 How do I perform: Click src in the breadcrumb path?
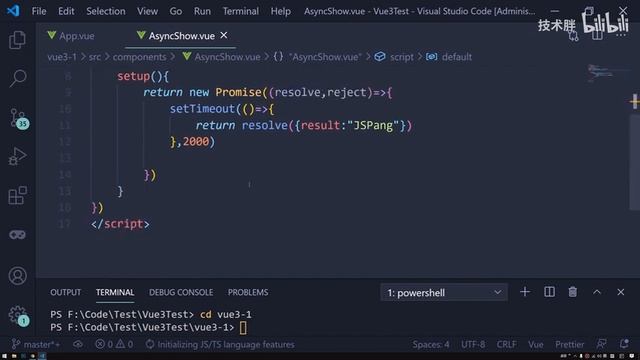point(95,57)
